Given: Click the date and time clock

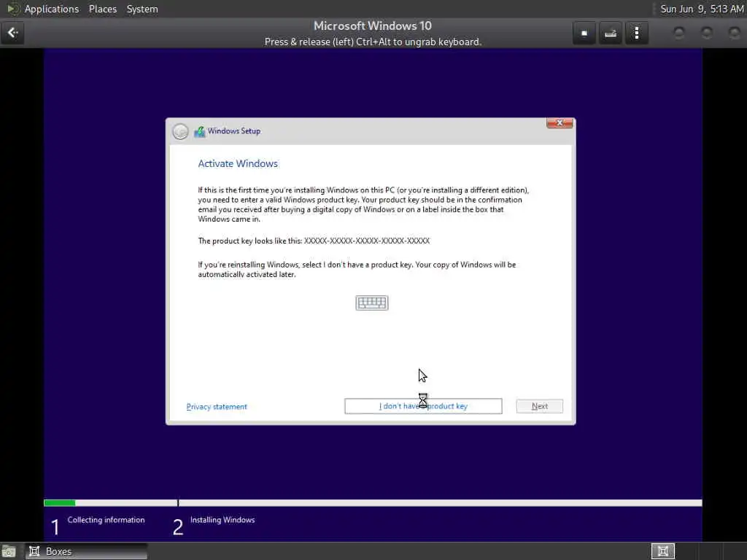Looking at the screenshot, I should pyautogui.click(x=702, y=9).
